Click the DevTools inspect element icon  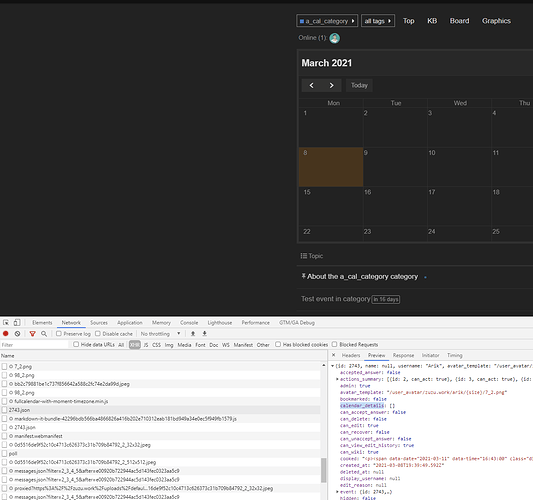[6, 323]
